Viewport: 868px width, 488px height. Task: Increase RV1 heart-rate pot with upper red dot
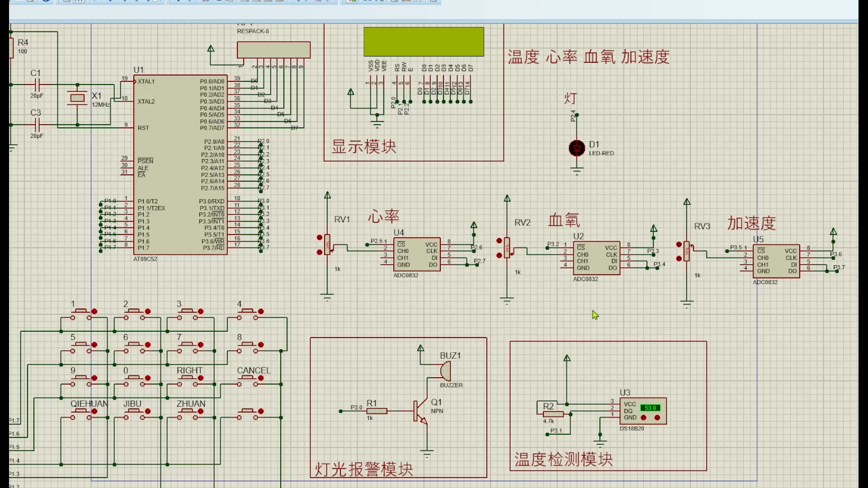coord(320,238)
